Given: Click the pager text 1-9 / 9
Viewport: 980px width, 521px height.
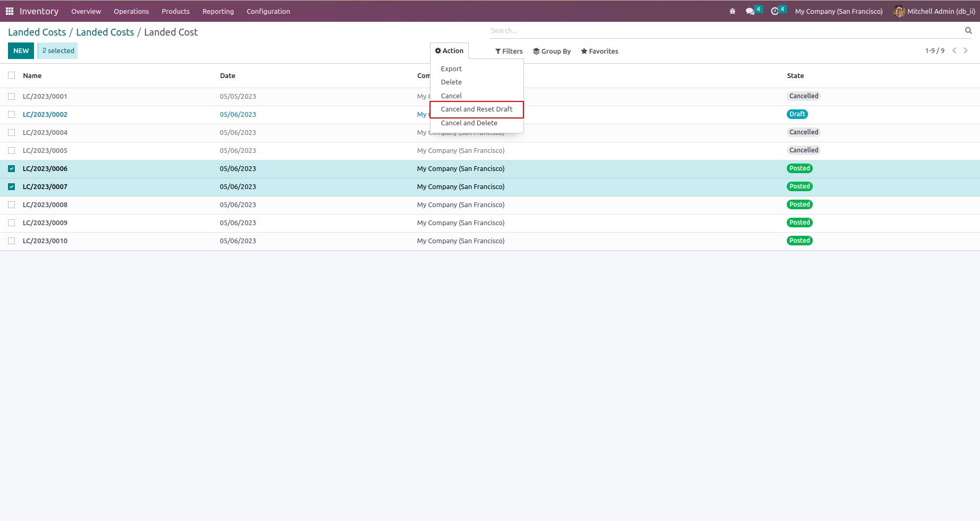Looking at the screenshot, I should coord(935,51).
